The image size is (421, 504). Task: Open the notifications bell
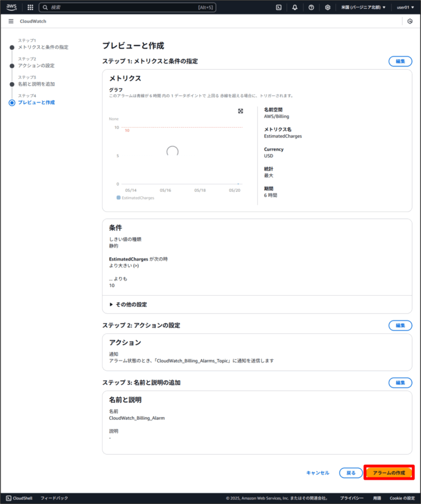[x=295, y=7]
